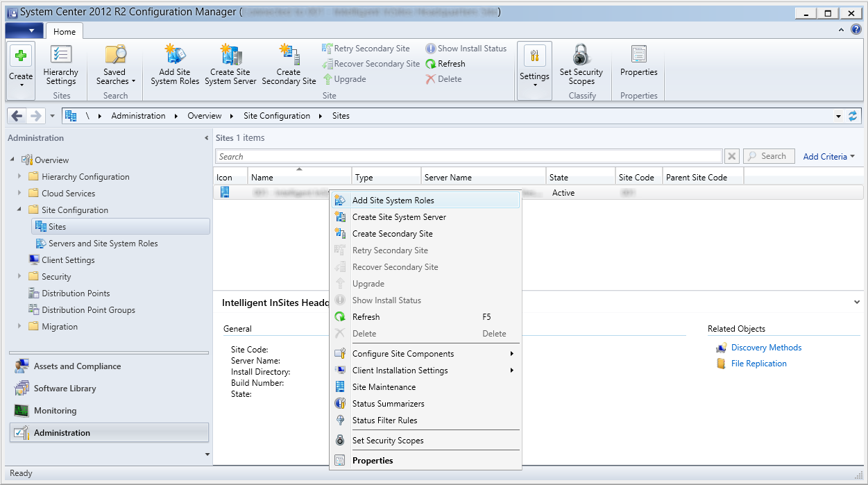Clear the search with the X button
Screen dimensions: 868x485
(732, 157)
